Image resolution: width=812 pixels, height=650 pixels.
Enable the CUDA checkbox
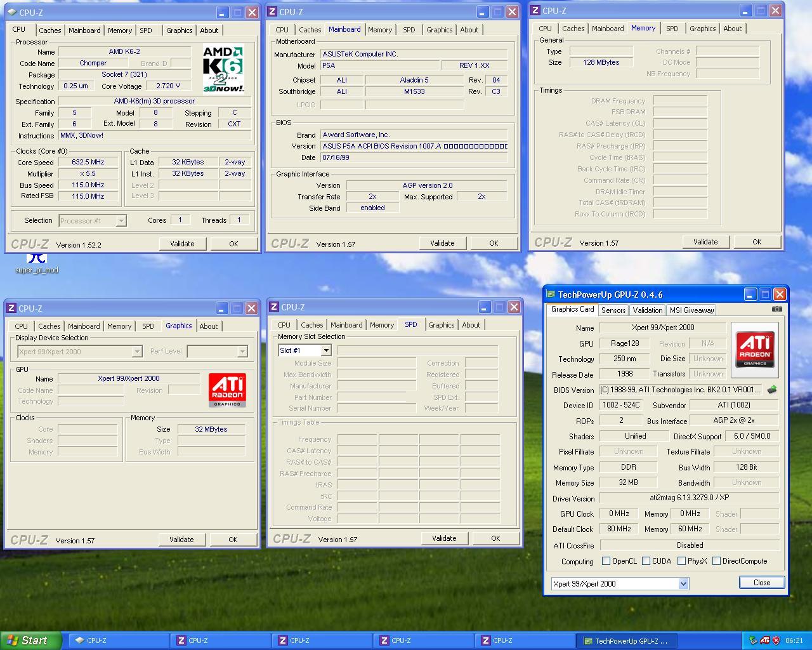pos(646,561)
